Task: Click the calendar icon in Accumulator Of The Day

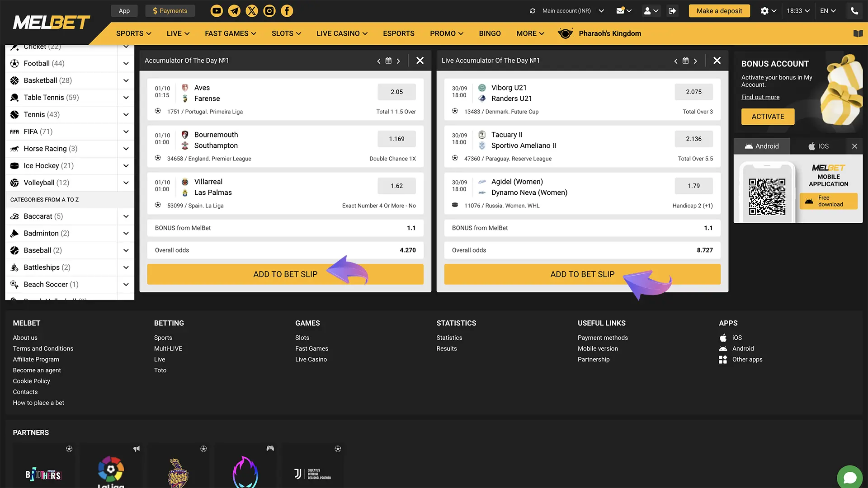Action: pos(389,60)
